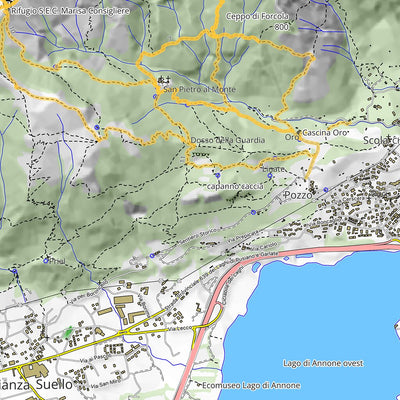
Task: Select the Cascina Oro building marker
Action: click(299, 132)
